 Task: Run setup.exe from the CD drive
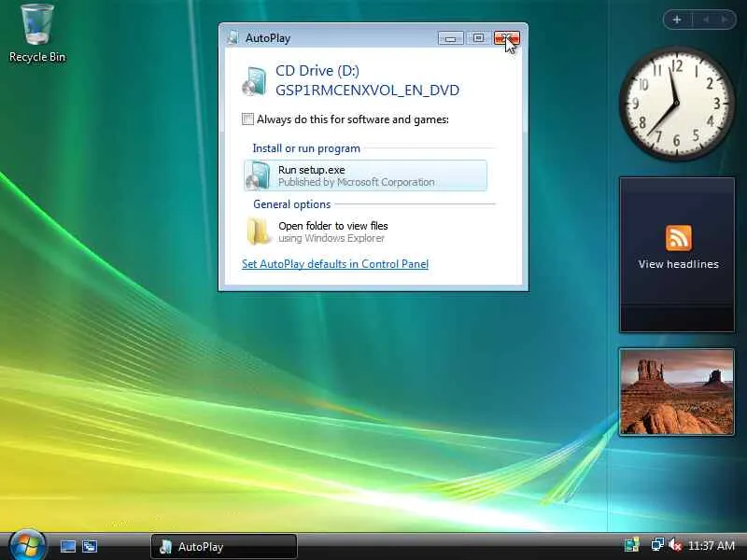(x=365, y=175)
